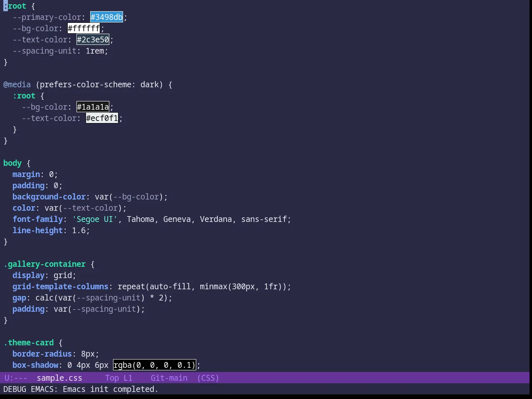Click the line-height property
Screen dimensions: 532x399
(x=38, y=230)
